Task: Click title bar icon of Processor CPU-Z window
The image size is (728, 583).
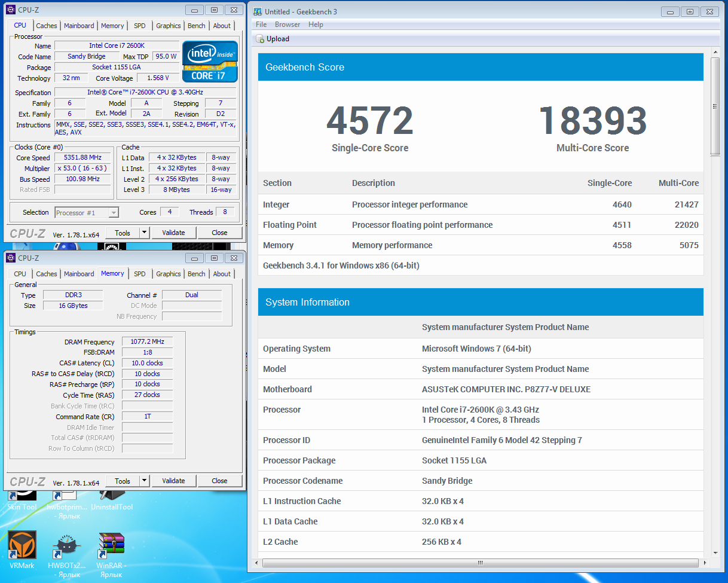Action: pos(11,10)
